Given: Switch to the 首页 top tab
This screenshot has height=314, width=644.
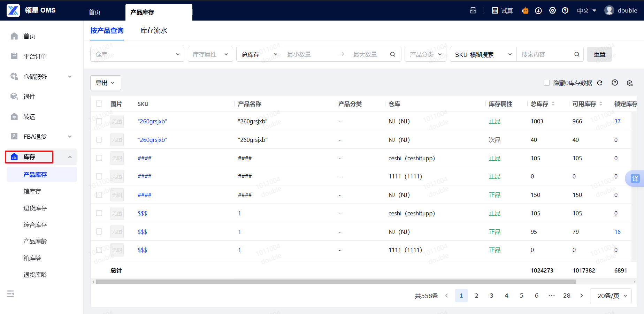Looking at the screenshot, I should tap(95, 12).
